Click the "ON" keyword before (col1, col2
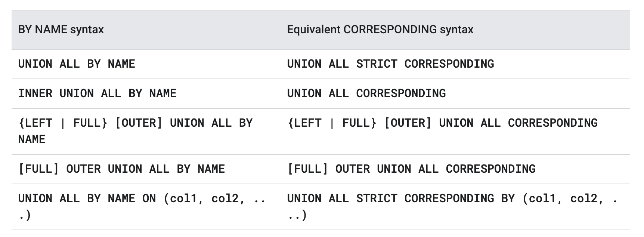This screenshot has height=237, width=644. click(x=149, y=198)
